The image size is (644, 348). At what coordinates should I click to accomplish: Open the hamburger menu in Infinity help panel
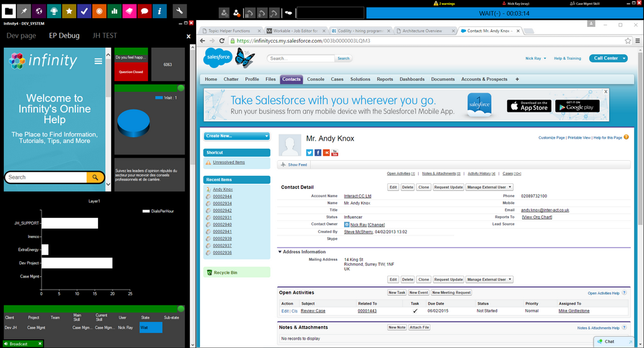click(x=98, y=61)
